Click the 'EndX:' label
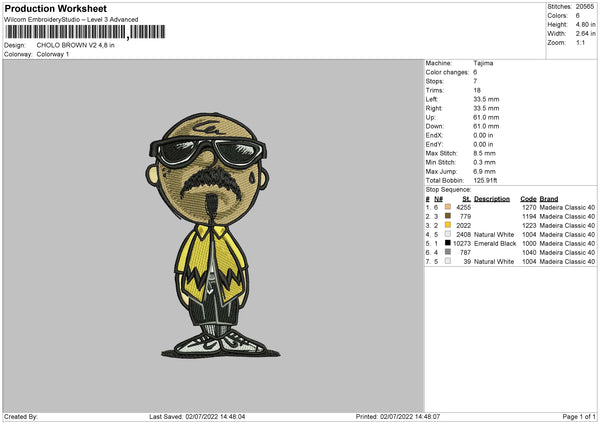 [434, 135]
